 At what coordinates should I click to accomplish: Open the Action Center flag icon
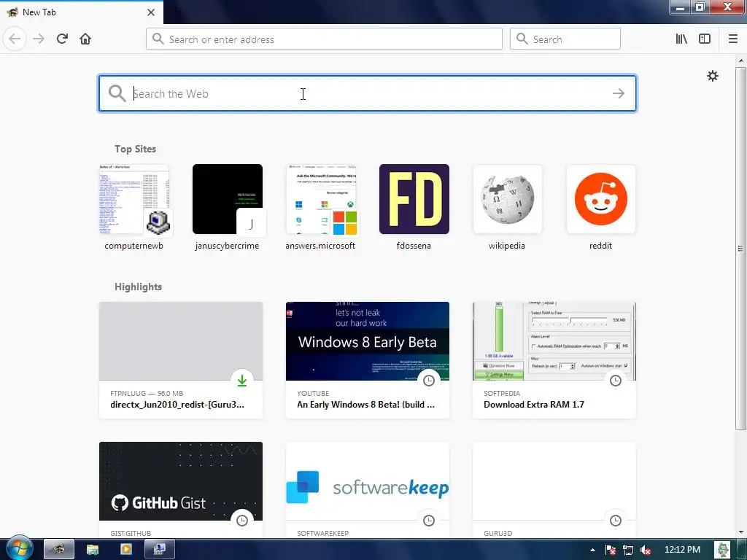point(611,550)
